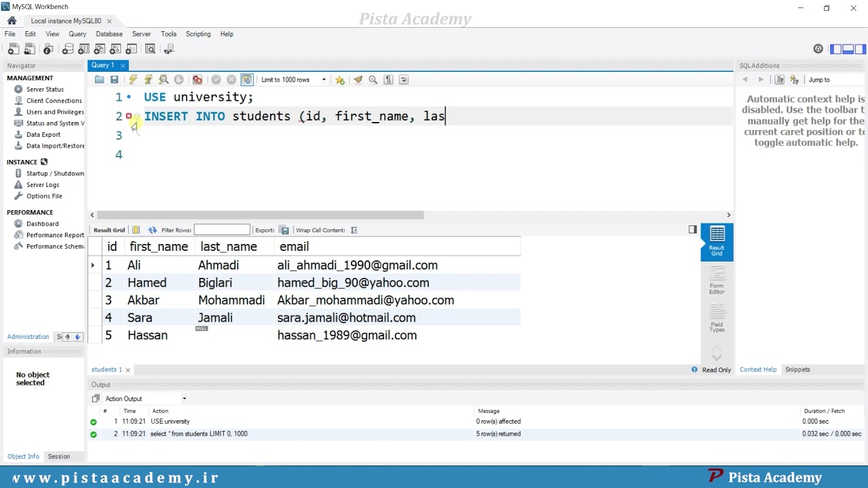Open the Form Editor view
868x488 pixels.
717,280
